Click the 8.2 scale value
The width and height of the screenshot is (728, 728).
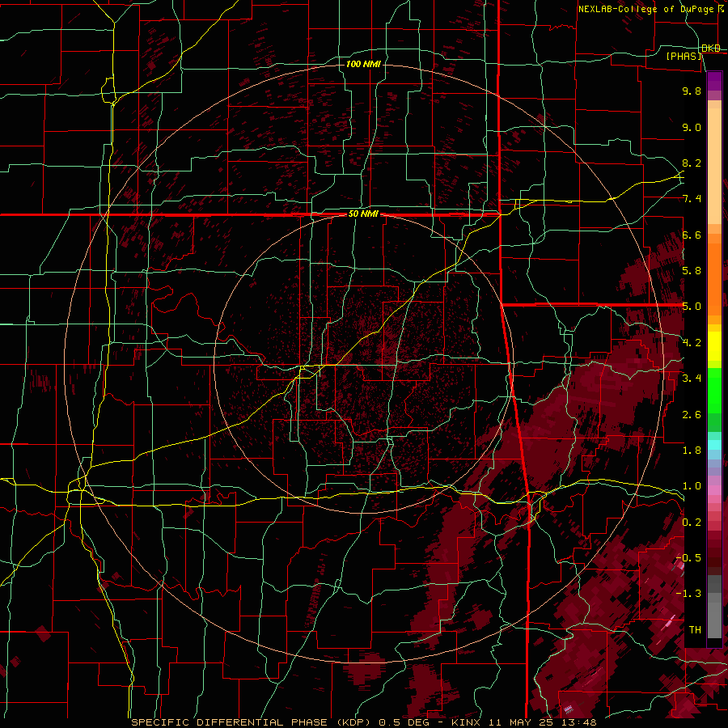pyautogui.click(x=692, y=163)
